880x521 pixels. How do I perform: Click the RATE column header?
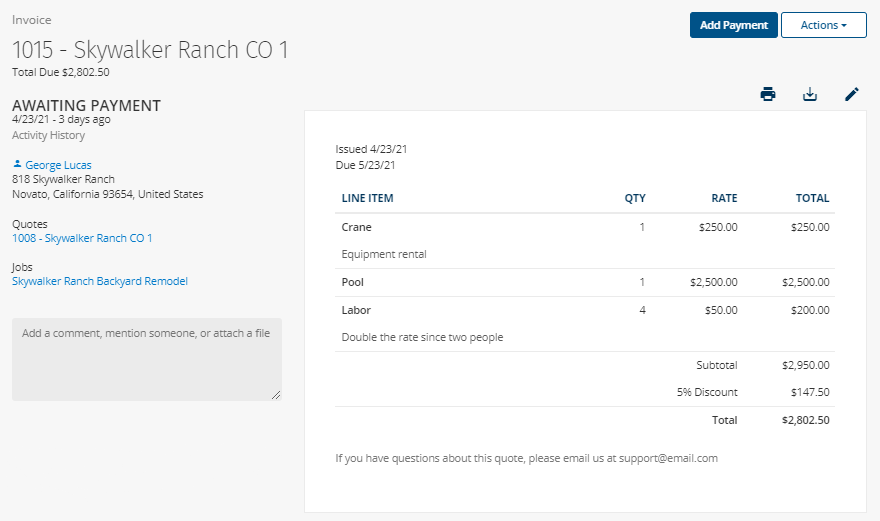[725, 198]
